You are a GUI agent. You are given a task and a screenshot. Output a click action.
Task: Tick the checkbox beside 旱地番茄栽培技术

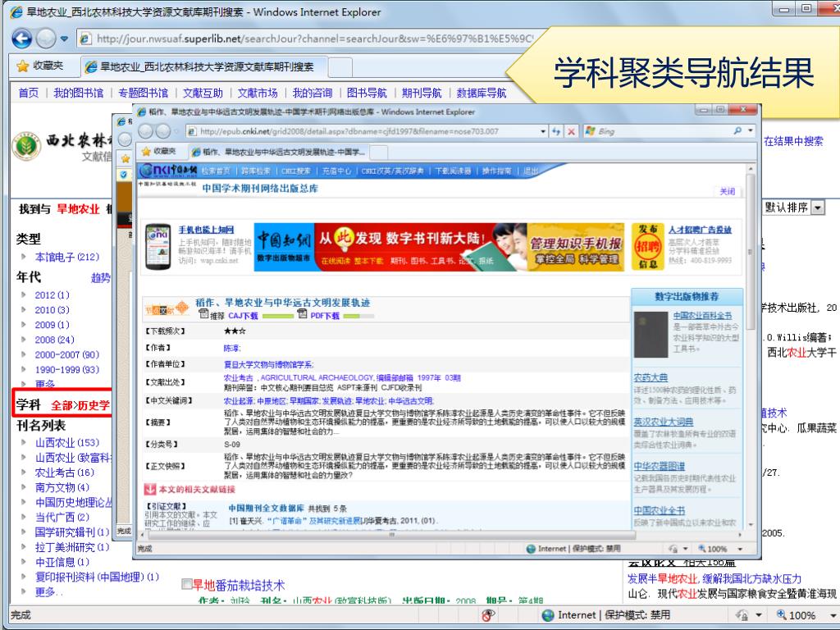(187, 584)
